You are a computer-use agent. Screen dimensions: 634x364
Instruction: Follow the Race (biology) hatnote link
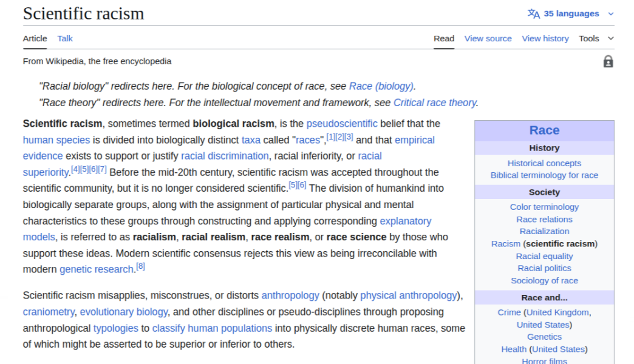381,86
